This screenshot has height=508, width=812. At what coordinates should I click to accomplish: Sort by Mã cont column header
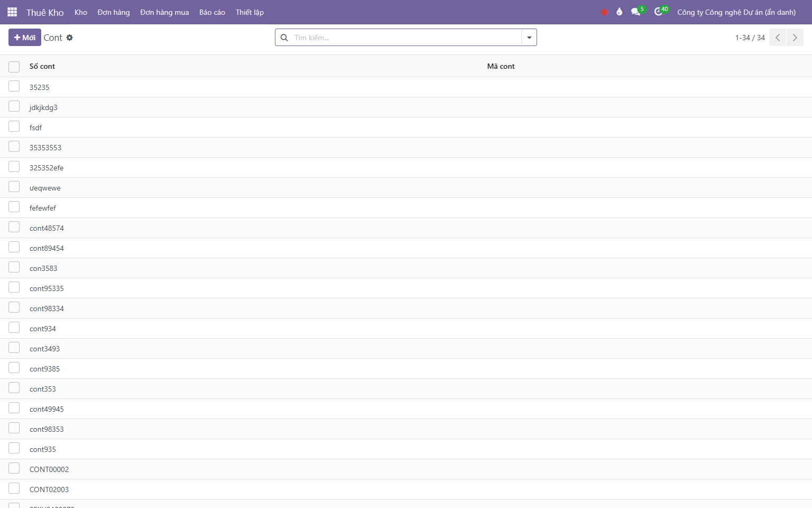pyautogui.click(x=501, y=66)
